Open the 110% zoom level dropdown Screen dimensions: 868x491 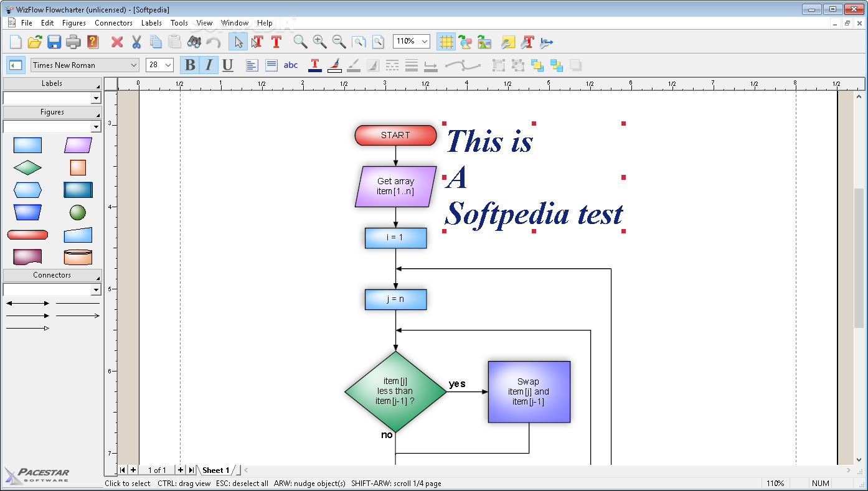click(x=412, y=41)
